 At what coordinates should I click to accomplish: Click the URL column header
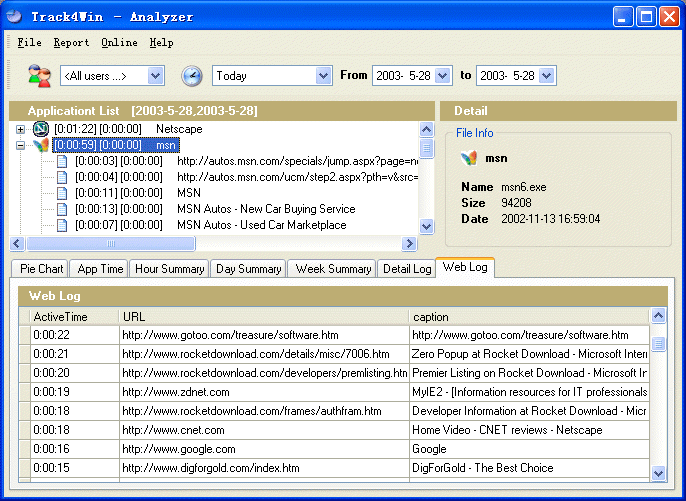click(264, 317)
